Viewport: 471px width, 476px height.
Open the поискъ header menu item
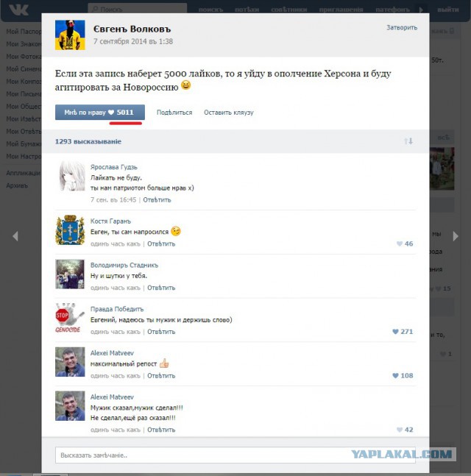pos(210,10)
